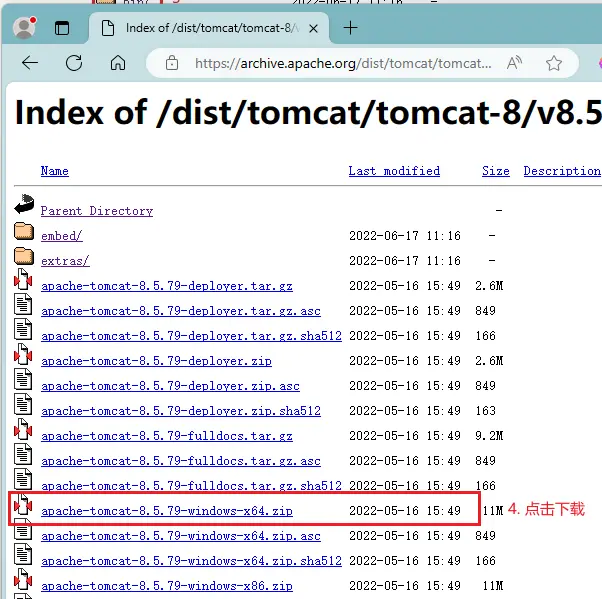This screenshot has width=602, height=599.
Task: Click text file icon beside deployer.zip.asc
Action: coord(23,379)
